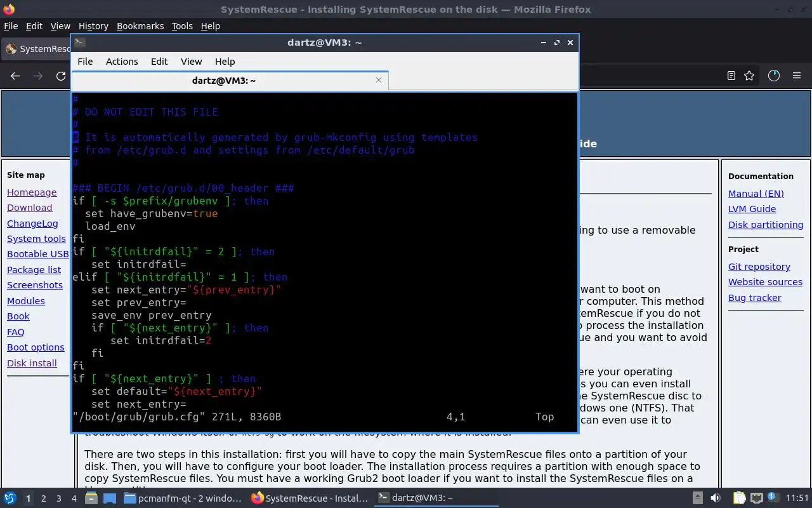Toggle reader view in Firefox
This screenshot has height=508, width=812.
click(x=731, y=76)
